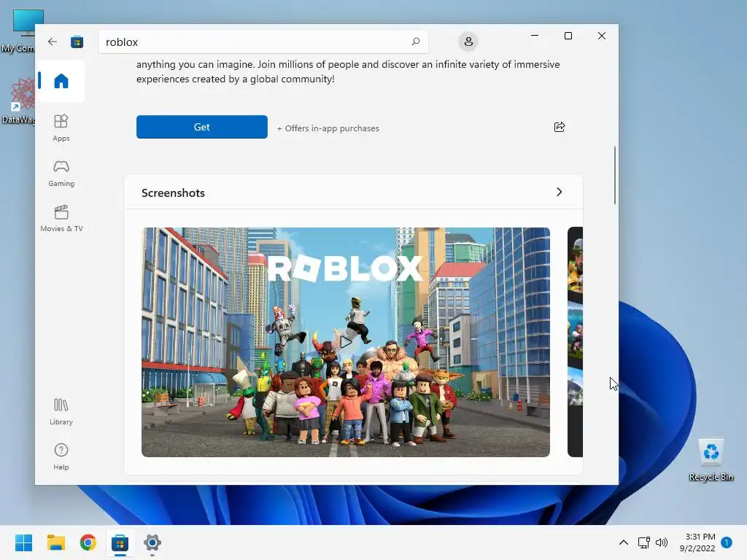Screen dimensions: 747x560
Task: Click Microsoft Store taskbar icon
Action: point(120,542)
